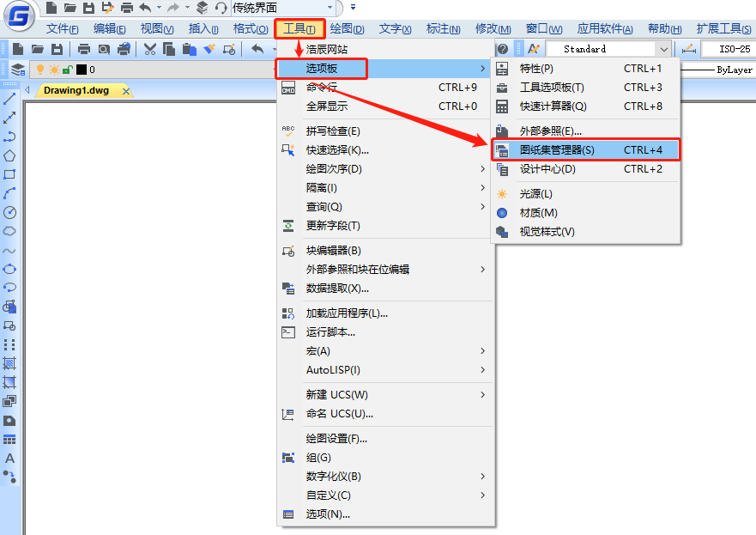Open the Hatch tool from the draw toolbar

9,363
